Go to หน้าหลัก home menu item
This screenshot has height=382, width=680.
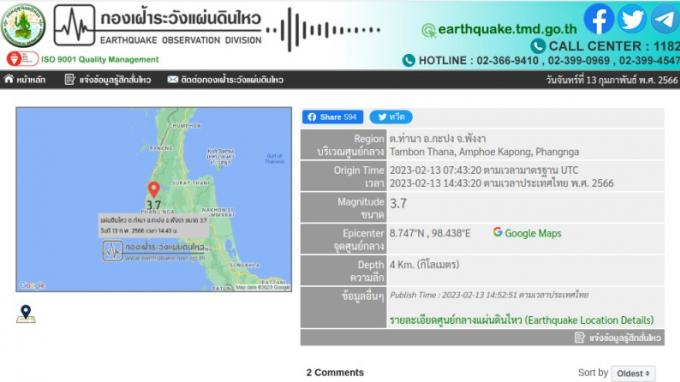[x=25, y=80]
